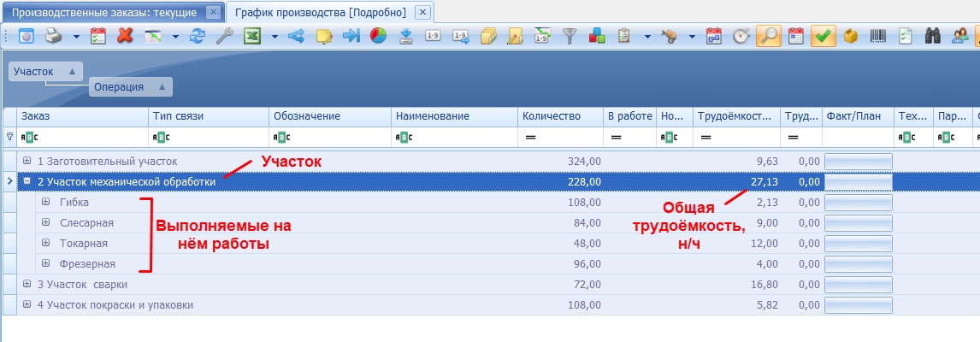Click the filter field under Заказ
Image resolution: width=980 pixels, height=342 pixels.
point(82,137)
